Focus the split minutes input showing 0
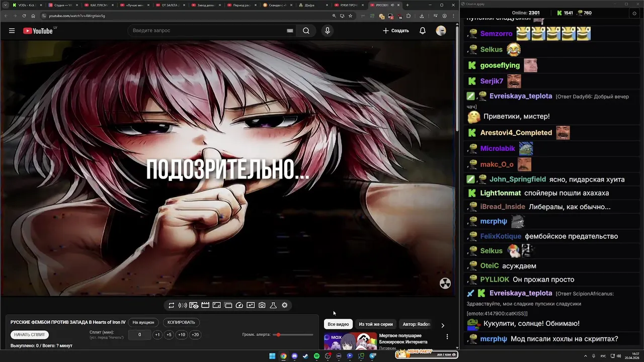 (139, 335)
